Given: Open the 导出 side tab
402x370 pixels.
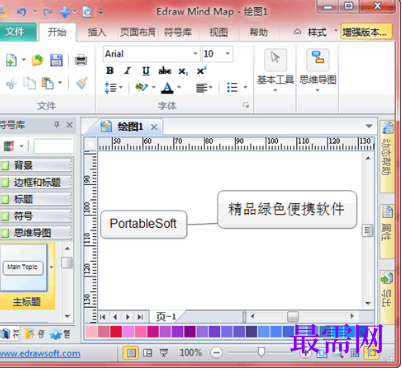Looking at the screenshot, I should 387,296.
